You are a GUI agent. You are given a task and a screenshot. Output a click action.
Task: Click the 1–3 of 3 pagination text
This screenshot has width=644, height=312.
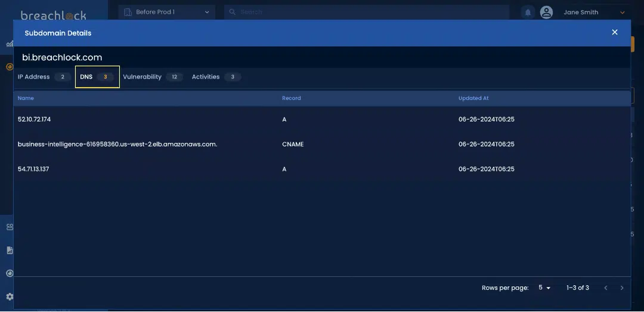pyautogui.click(x=577, y=288)
